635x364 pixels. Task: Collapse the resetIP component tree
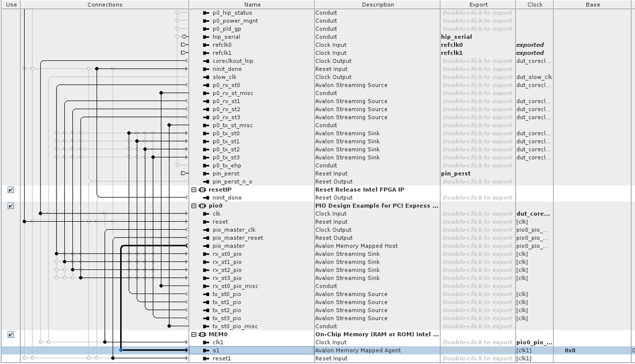click(194, 189)
